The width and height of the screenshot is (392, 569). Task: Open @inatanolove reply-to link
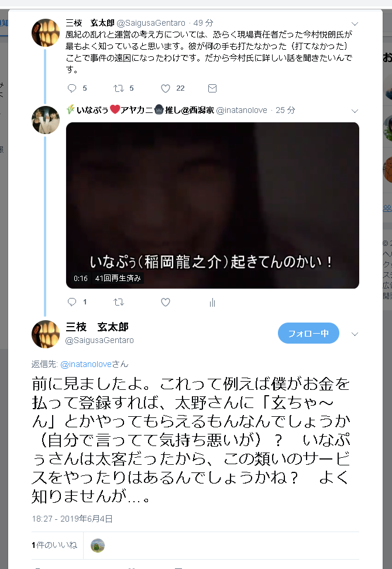point(86,364)
